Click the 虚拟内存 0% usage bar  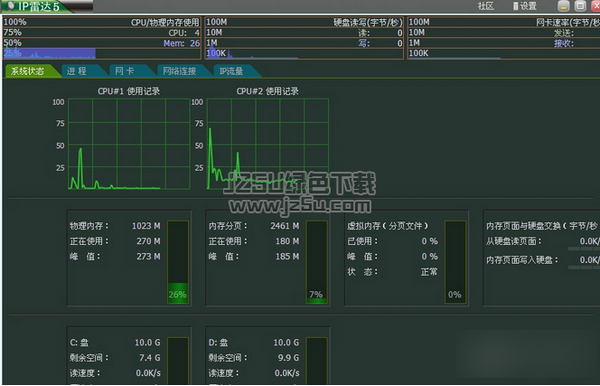point(455,262)
